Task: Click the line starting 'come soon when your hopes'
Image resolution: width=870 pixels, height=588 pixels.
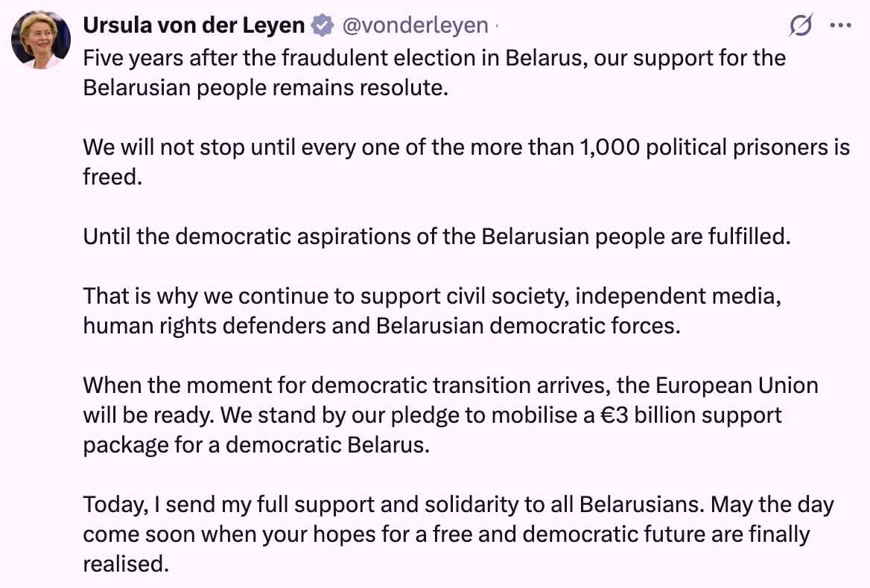Action: (x=446, y=534)
